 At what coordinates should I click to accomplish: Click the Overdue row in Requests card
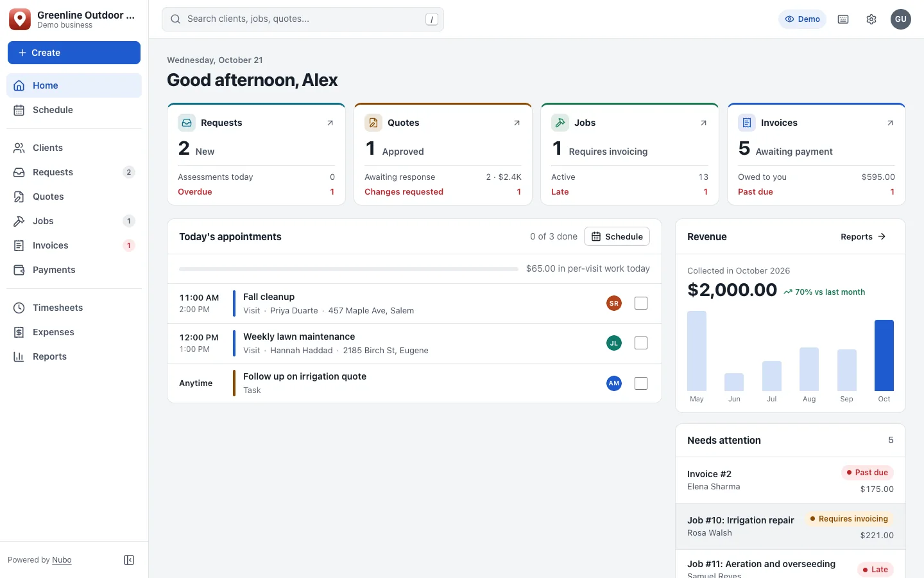click(256, 191)
